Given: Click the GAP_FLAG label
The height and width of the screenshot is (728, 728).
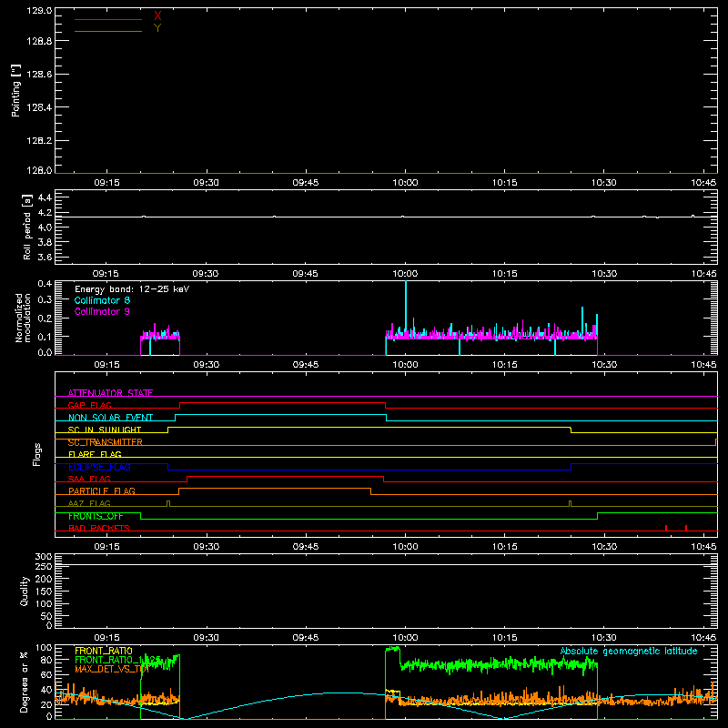Looking at the screenshot, I should [89, 405].
